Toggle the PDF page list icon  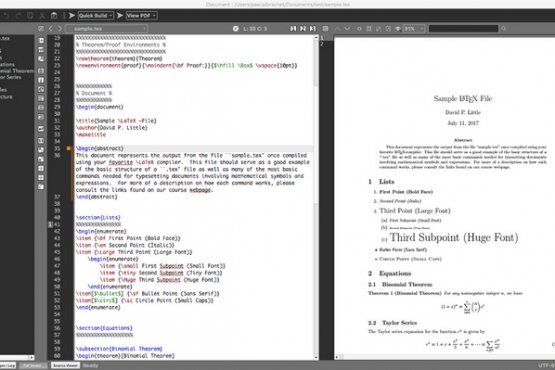[325, 29]
